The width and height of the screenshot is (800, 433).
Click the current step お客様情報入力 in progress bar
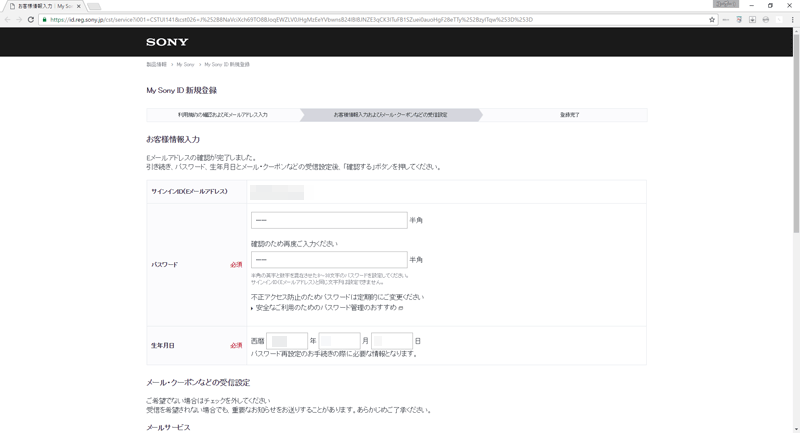(x=390, y=115)
